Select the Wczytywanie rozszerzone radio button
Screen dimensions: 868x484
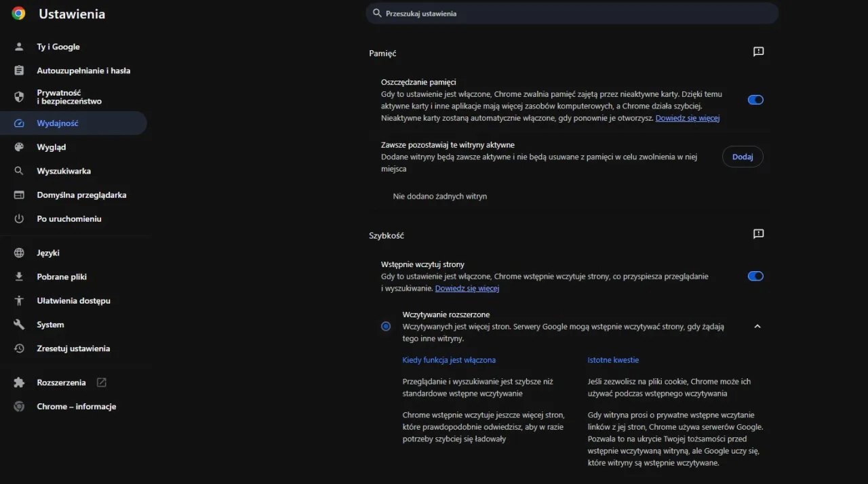coord(386,326)
